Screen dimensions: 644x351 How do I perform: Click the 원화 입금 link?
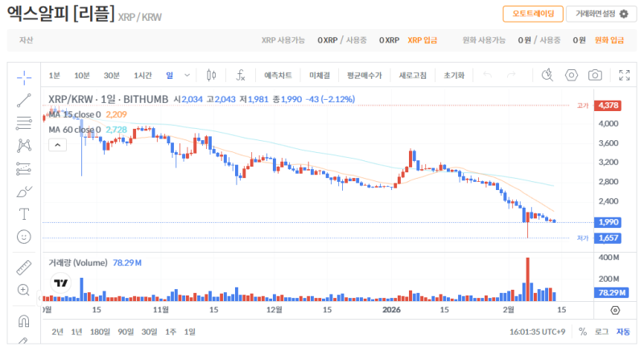(609, 40)
